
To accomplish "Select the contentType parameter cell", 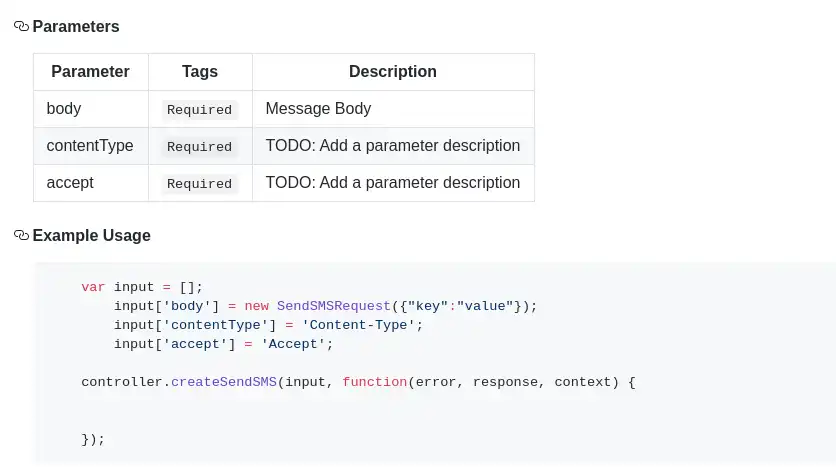I will click(x=90, y=146).
